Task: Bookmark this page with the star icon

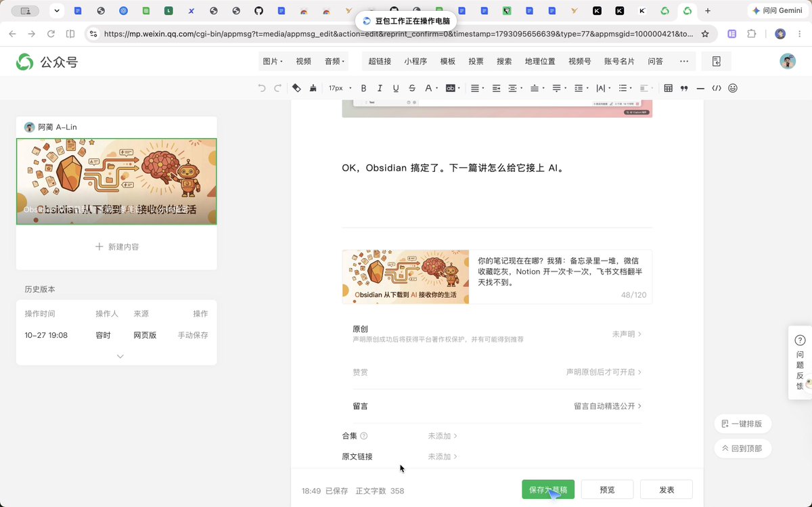Action: (705, 33)
